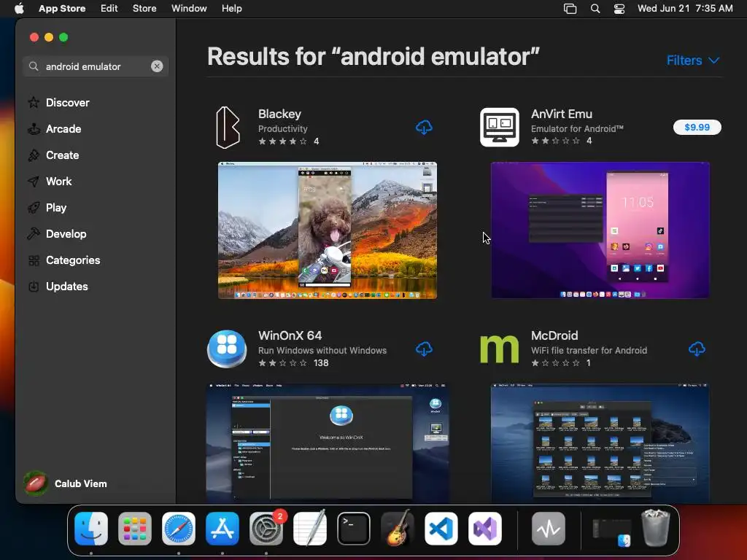Open the App Store menu

62,8
